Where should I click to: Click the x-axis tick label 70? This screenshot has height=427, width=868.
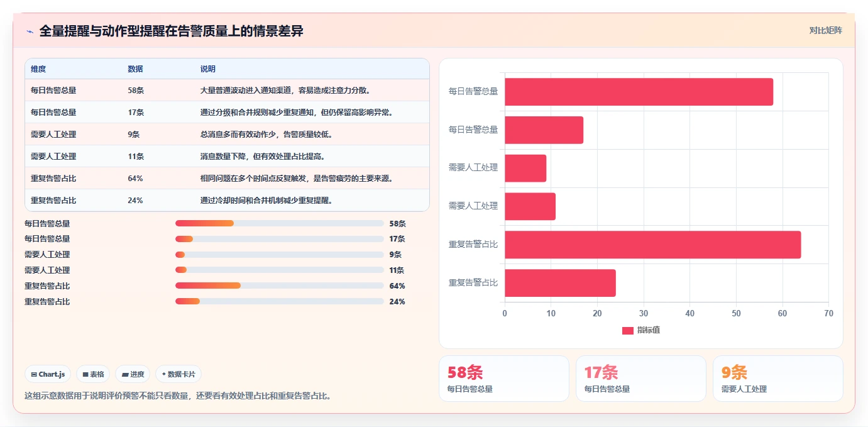tap(828, 313)
